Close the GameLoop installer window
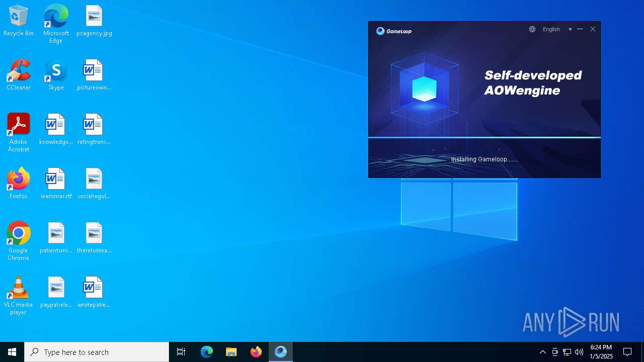 (593, 29)
